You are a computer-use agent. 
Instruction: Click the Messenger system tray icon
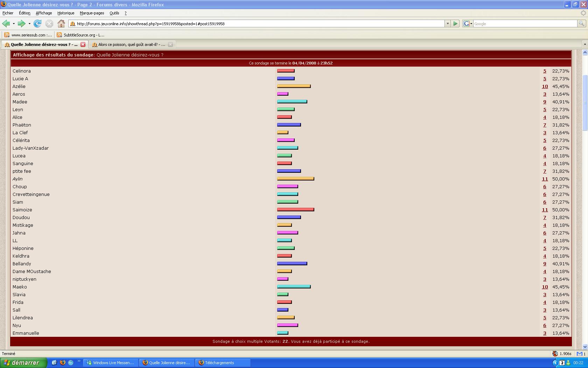coord(568,363)
